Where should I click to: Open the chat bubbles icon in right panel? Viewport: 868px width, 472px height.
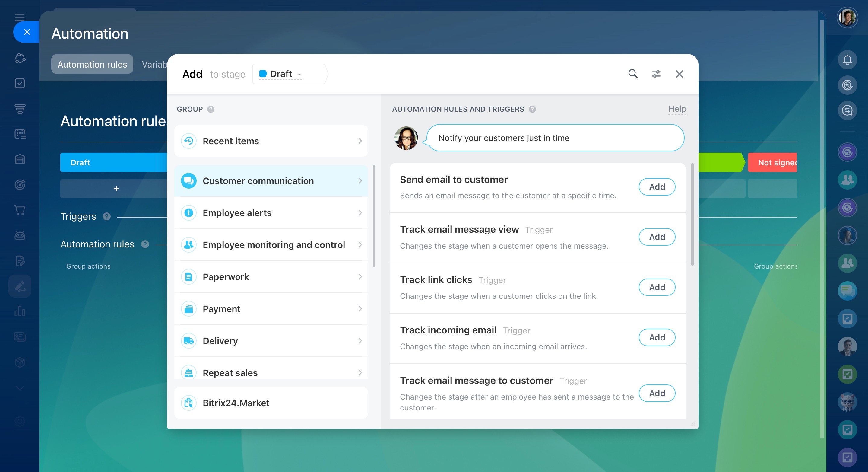click(x=847, y=291)
